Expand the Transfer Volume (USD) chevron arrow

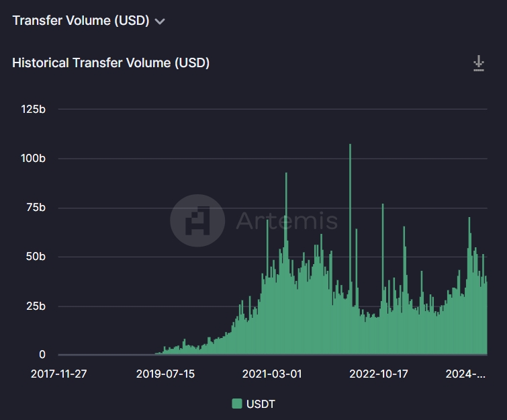click(x=160, y=22)
